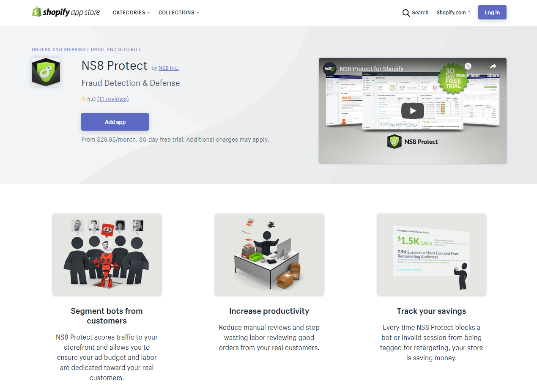Image resolution: width=537 pixels, height=392 pixels.
Task: Open the Trust and Security category link
Action: 115,49
